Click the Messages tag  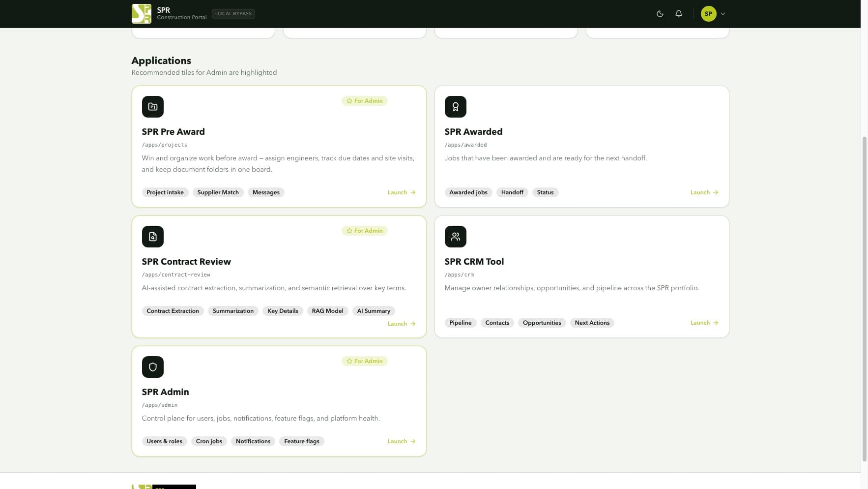[266, 192]
